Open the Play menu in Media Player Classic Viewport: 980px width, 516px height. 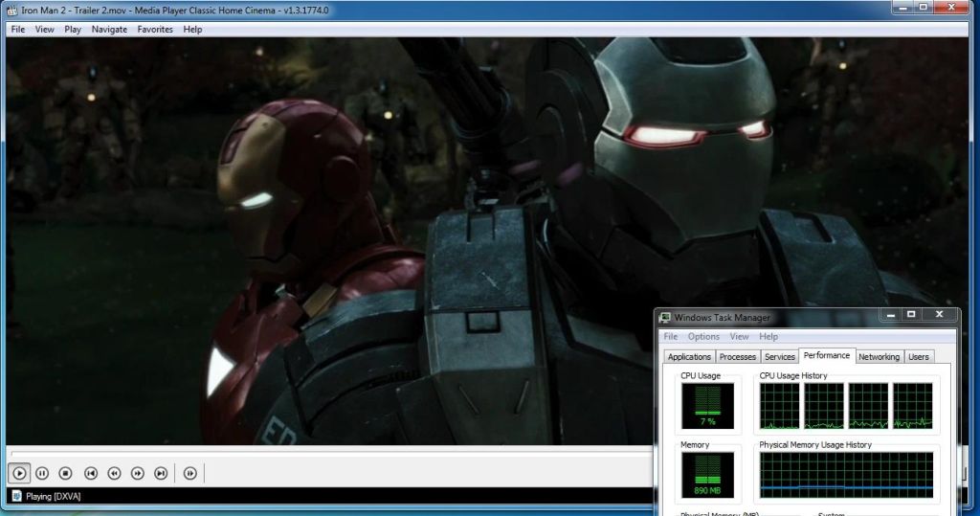click(x=73, y=30)
